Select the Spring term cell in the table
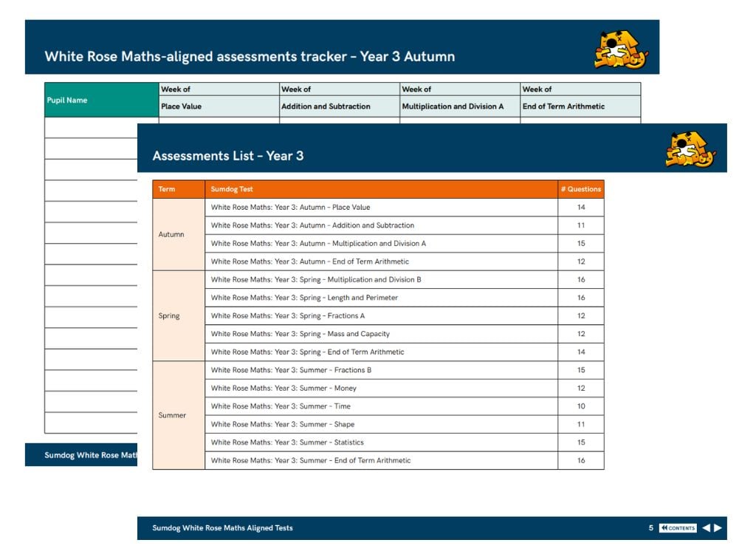This screenshot has width=756, height=554. pyautogui.click(x=169, y=315)
